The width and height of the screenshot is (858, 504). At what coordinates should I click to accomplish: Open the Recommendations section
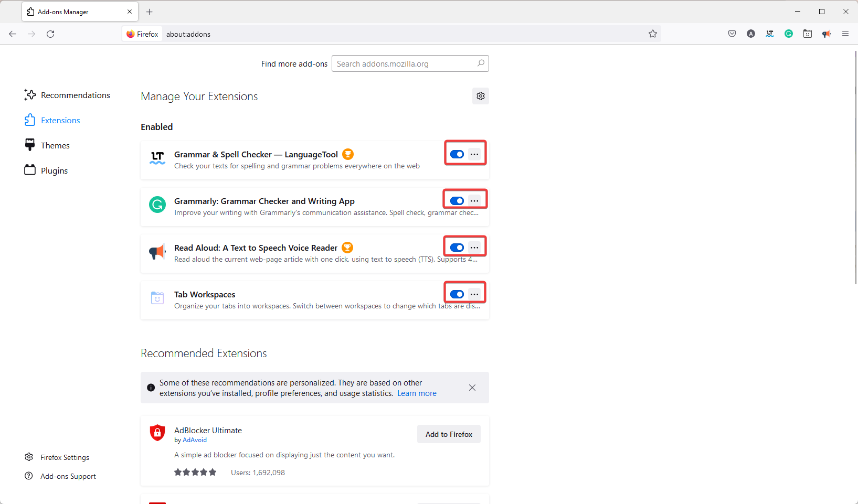coord(67,95)
